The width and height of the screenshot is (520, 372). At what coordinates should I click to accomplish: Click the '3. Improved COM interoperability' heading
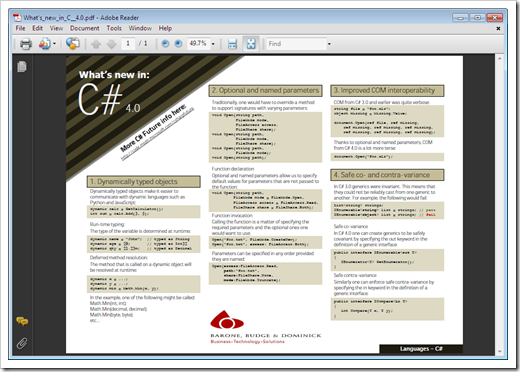click(387, 91)
